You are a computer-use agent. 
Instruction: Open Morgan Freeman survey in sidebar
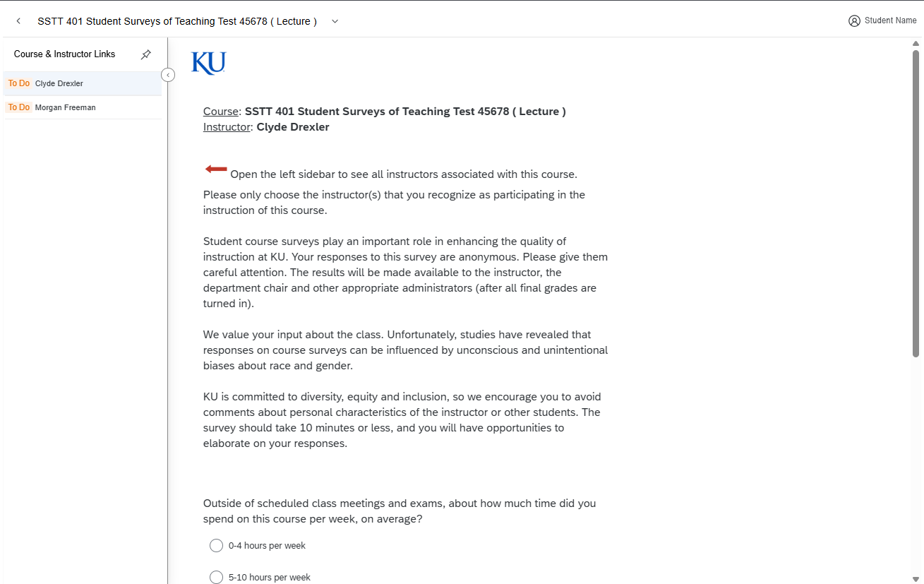click(65, 107)
